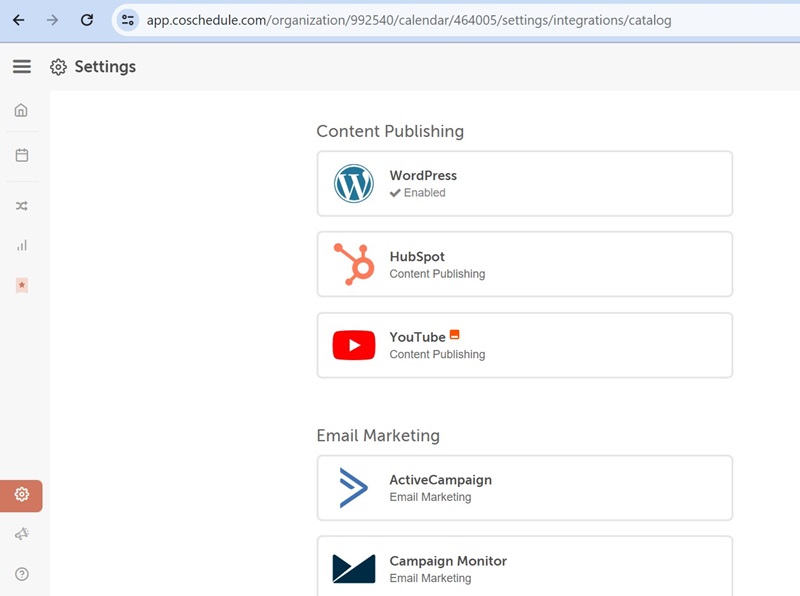Go back using browser back arrow
This screenshot has height=596, width=800.
(18, 20)
